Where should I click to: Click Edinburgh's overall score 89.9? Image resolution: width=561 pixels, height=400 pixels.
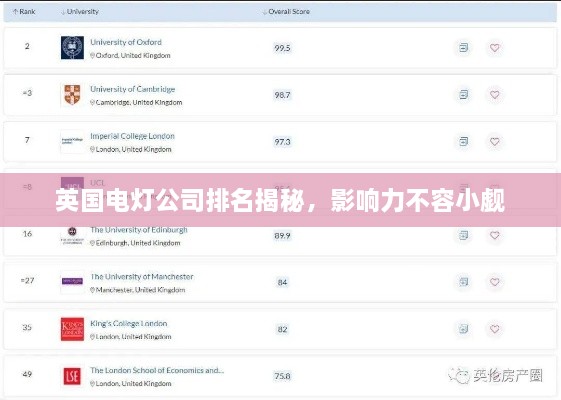click(282, 236)
